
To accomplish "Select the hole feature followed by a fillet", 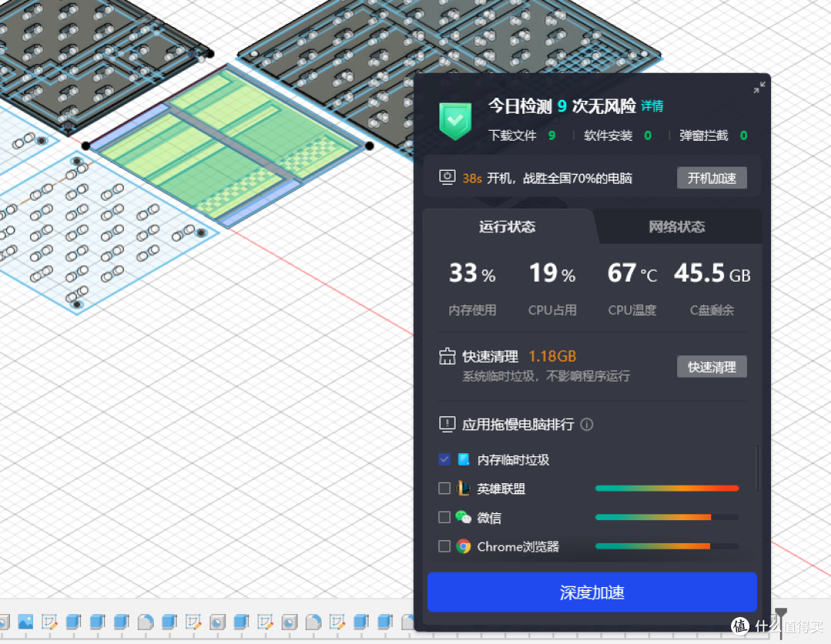I will (289, 622).
